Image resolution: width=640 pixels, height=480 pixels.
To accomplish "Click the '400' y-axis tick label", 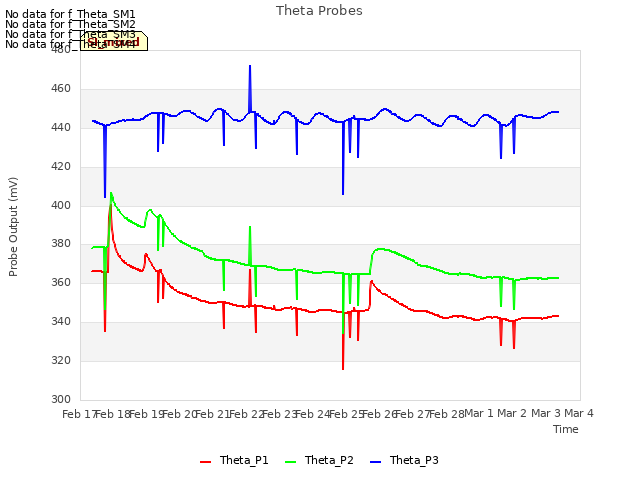I will [x=61, y=205].
